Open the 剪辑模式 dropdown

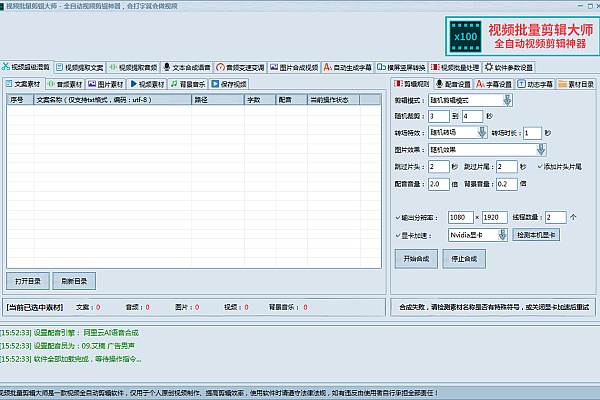coord(470,100)
